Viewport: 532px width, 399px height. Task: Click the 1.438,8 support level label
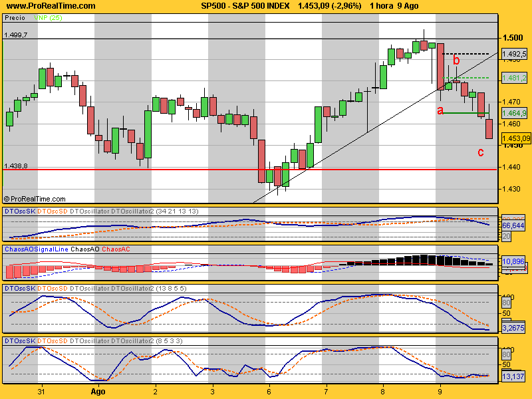click(x=15, y=166)
